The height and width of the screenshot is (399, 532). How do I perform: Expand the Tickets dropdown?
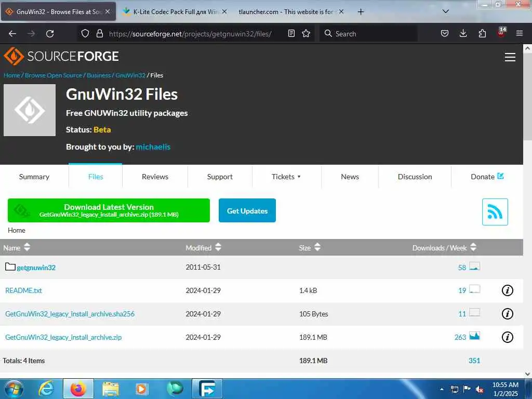[x=286, y=177]
